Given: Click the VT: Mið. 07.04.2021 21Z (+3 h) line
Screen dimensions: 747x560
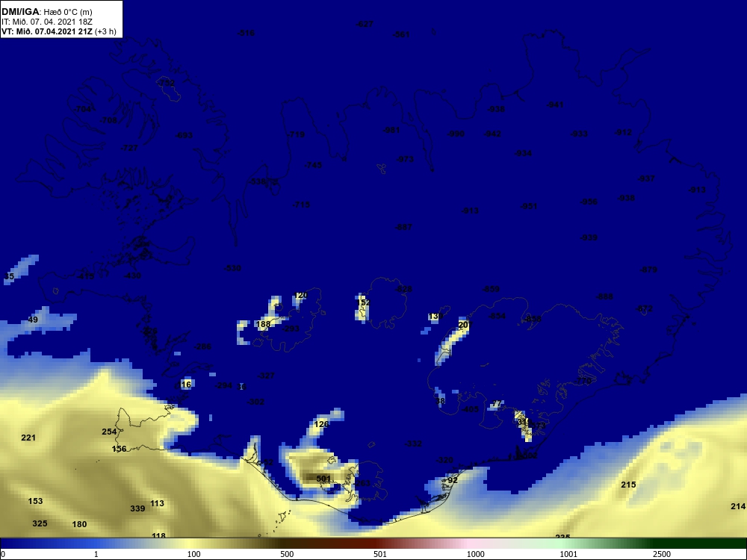Looking at the screenshot, I should click(58, 31).
